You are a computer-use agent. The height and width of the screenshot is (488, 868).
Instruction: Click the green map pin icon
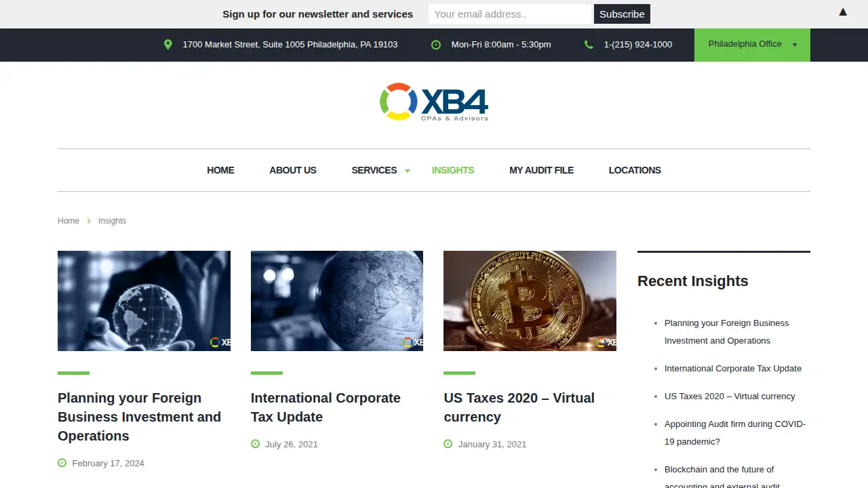click(x=168, y=45)
